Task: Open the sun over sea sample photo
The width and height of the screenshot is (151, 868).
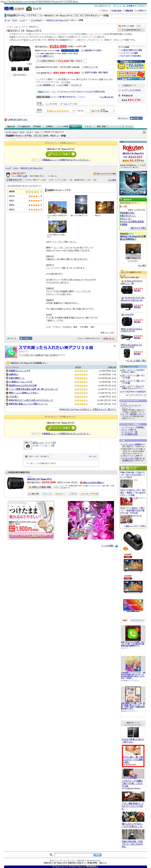Action: 81,204
